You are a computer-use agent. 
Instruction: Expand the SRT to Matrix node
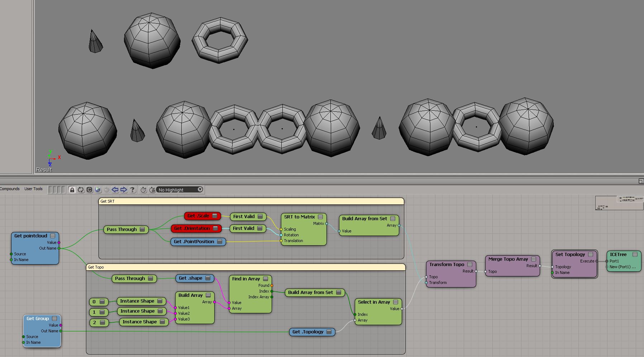[320, 217]
